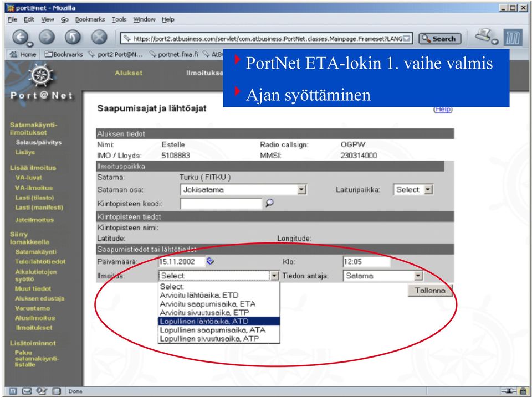The width and height of the screenshot is (532, 398).
Task: Choose Arvioitu saapumisaika, ETA option
Action: point(219,304)
